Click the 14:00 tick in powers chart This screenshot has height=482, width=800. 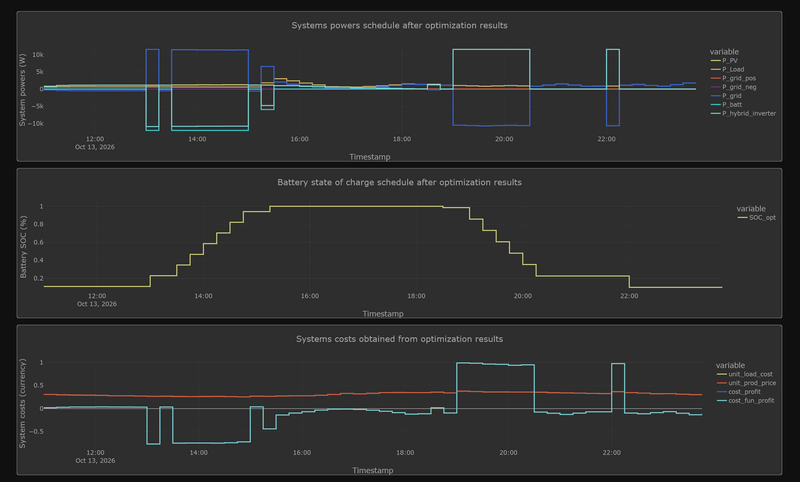click(197, 139)
